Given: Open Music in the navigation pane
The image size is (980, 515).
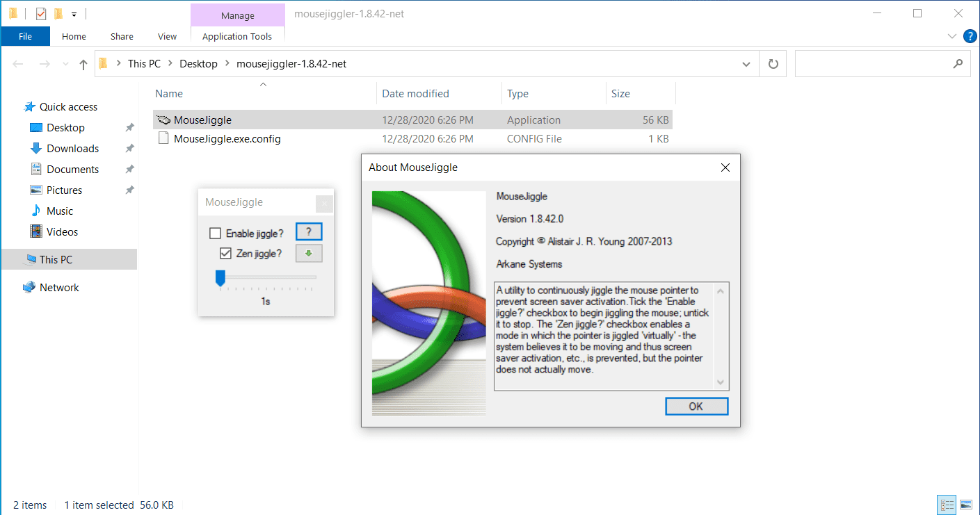Looking at the screenshot, I should [60, 211].
